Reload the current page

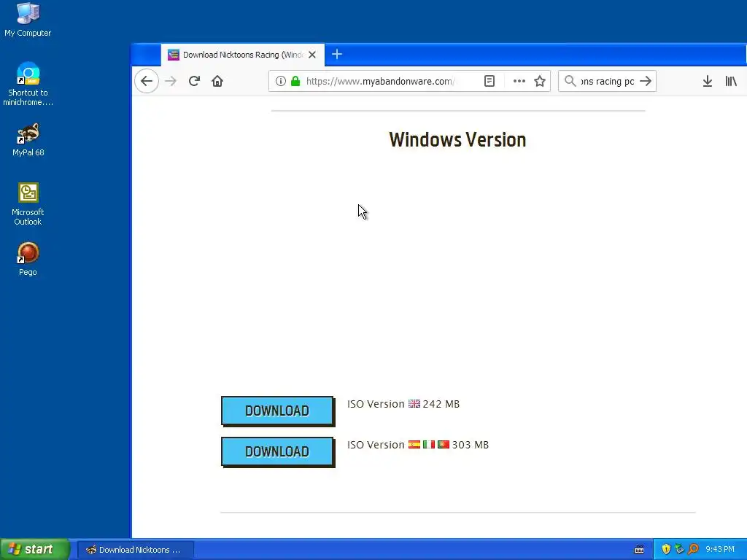point(194,81)
